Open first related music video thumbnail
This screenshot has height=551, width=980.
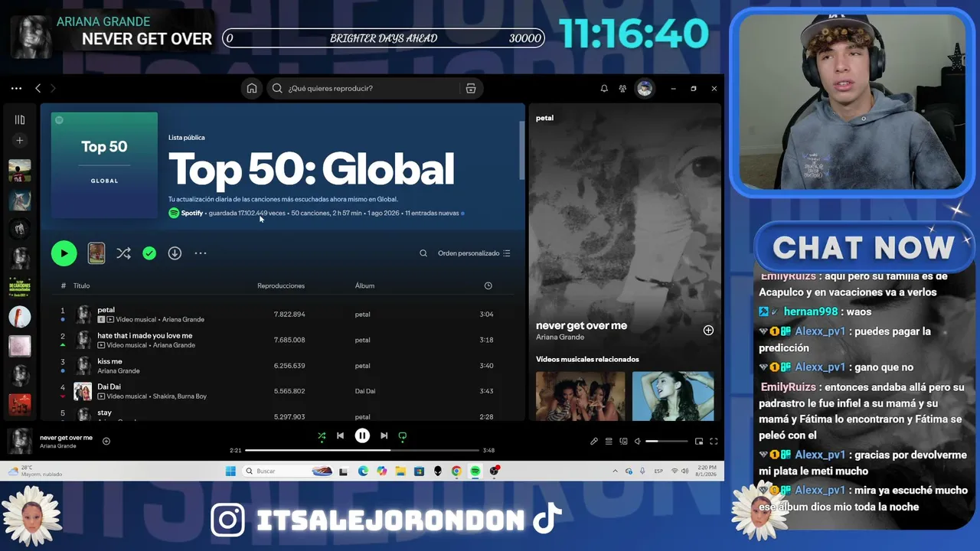pos(580,396)
